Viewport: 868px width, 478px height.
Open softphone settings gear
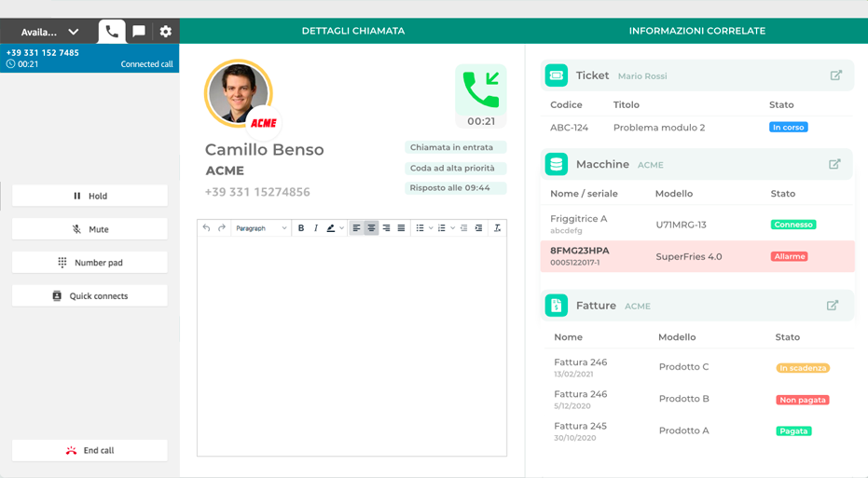tap(166, 32)
